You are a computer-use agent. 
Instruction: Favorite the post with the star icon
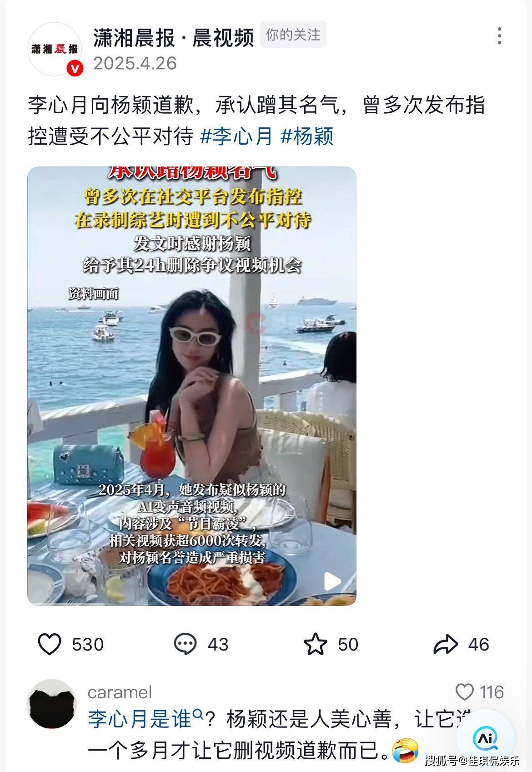pyautogui.click(x=315, y=644)
